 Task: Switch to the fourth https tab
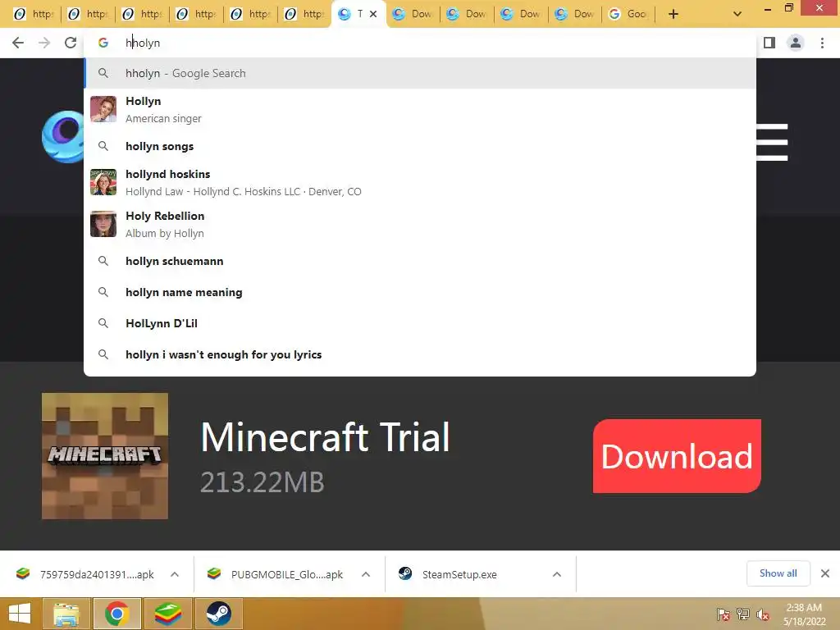197,14
